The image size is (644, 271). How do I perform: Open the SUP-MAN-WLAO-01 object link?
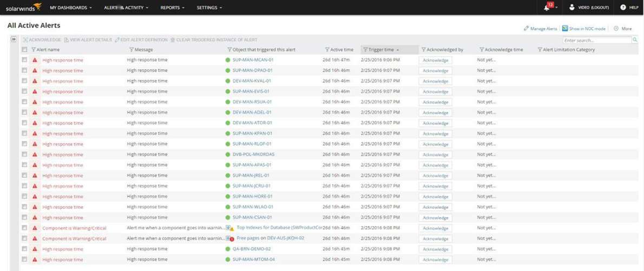253,207
